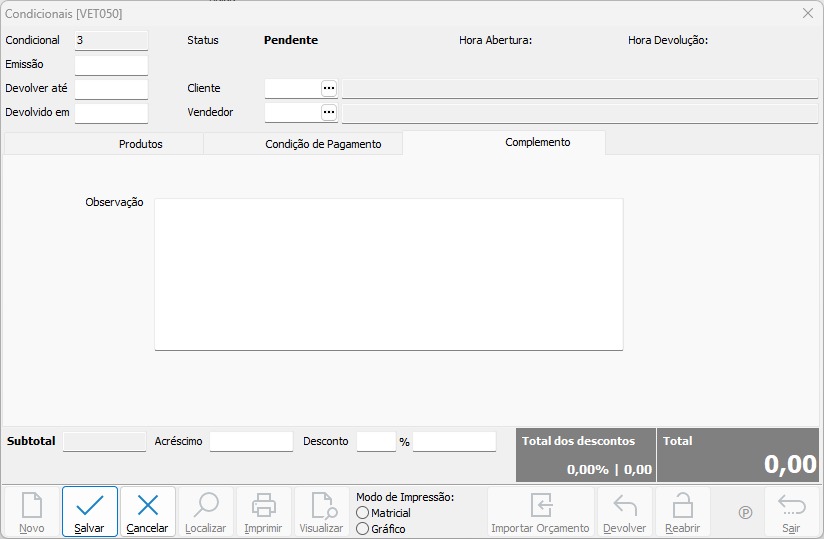Save the record with Salvar

(x=90, y=511)
